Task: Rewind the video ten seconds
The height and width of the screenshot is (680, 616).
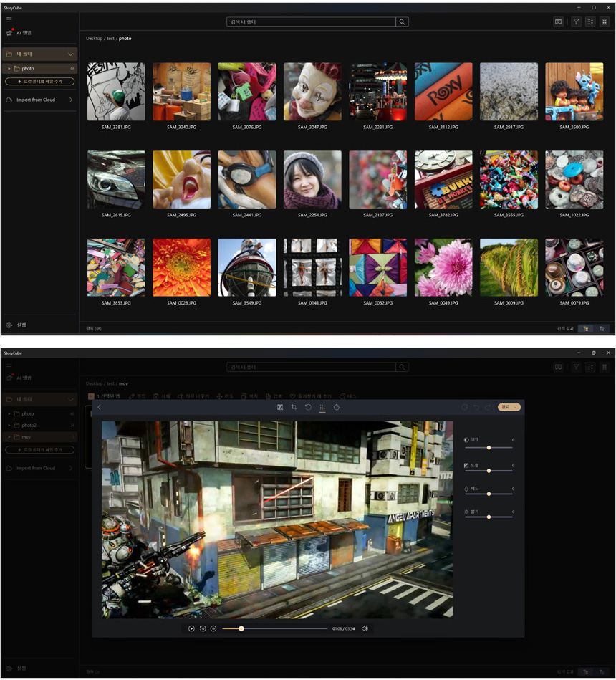Action: (203, 628)
